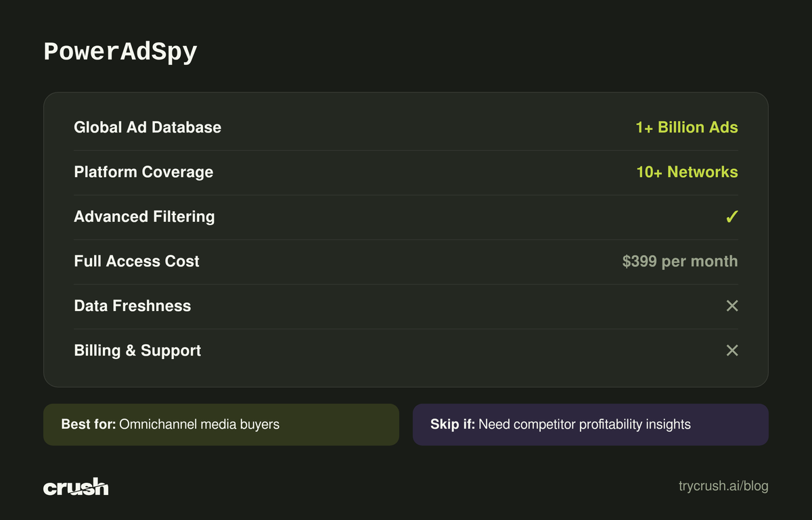Image resolution: width=812 pixels, height=520 pixels.
Task: Click the green checkmark for Advanced Filtering
Action: pyautogui.click(x=731, y=217)
